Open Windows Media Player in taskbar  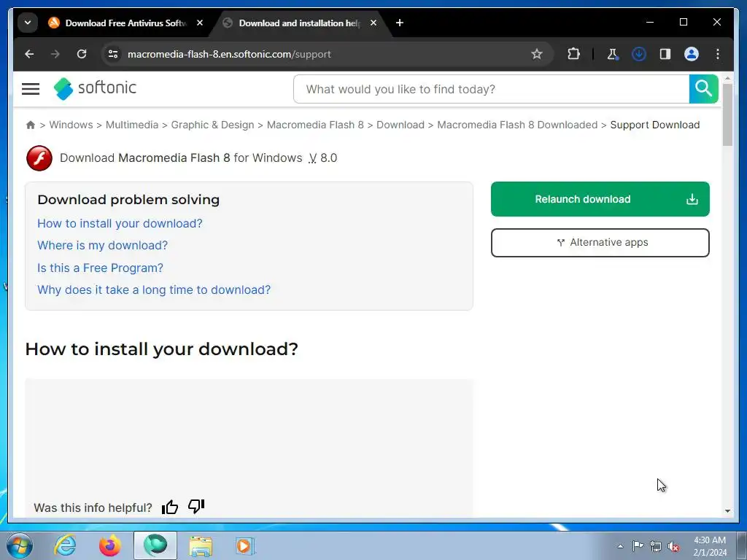click(245, 545)
